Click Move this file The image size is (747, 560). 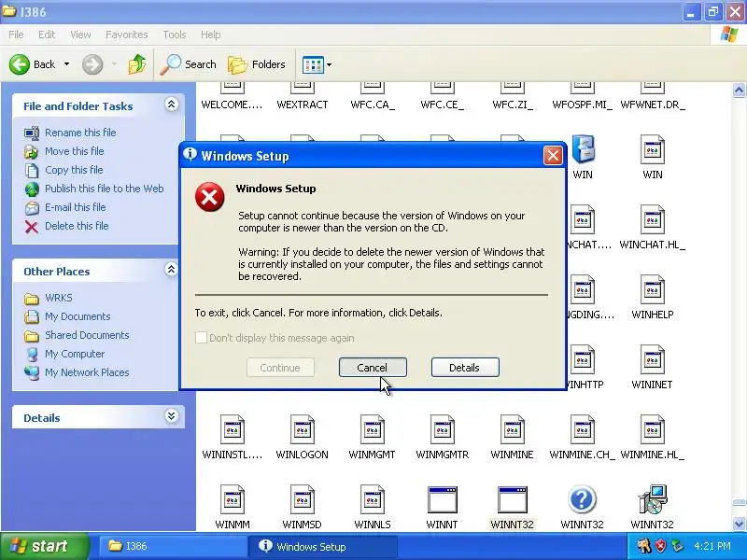[63, 151]
